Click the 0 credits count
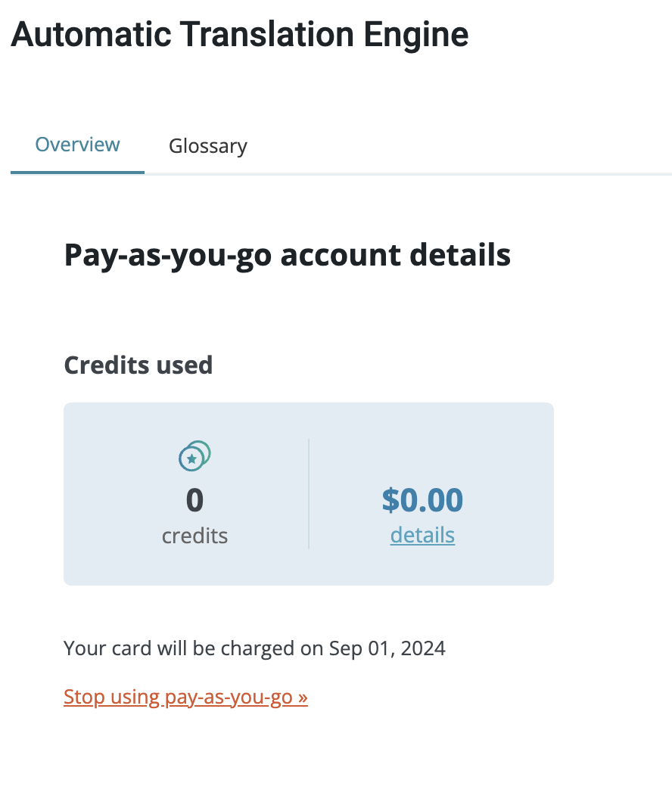The width and height of the screenshot is (672, 802). click(194, 500)
